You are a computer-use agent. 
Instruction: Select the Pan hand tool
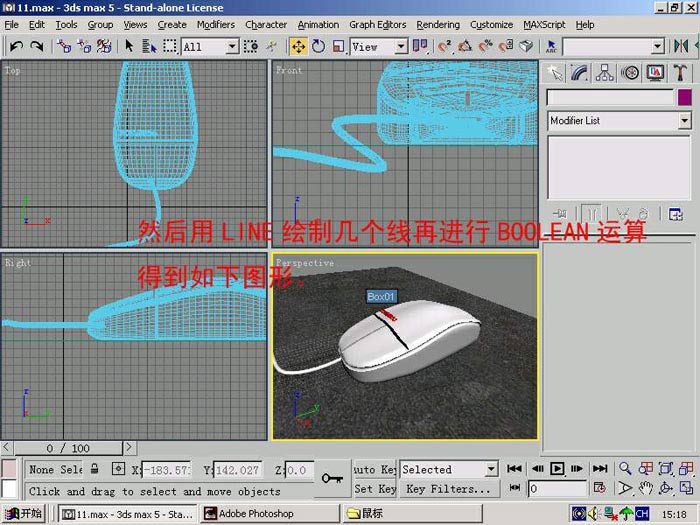pos(645,488)
